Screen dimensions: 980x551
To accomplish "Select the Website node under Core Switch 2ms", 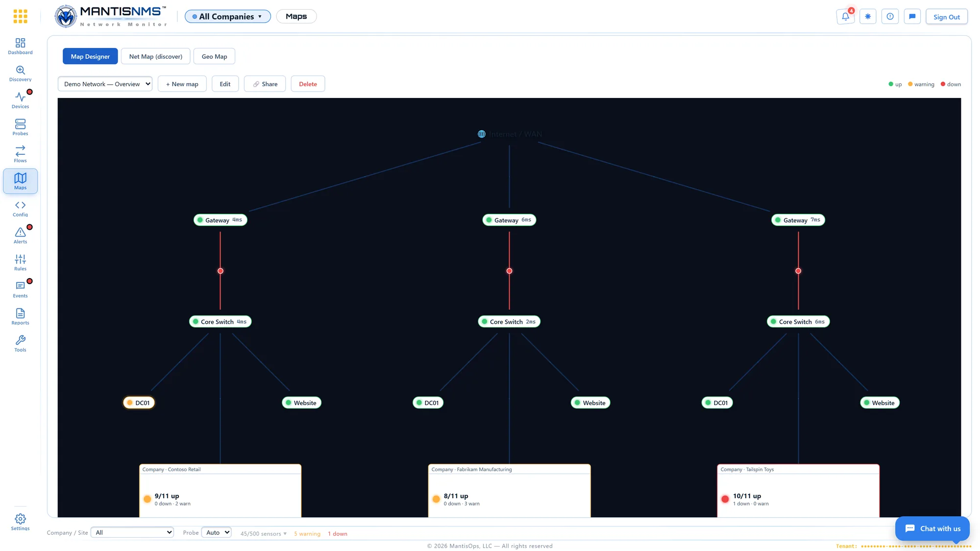I will [590, 403].
